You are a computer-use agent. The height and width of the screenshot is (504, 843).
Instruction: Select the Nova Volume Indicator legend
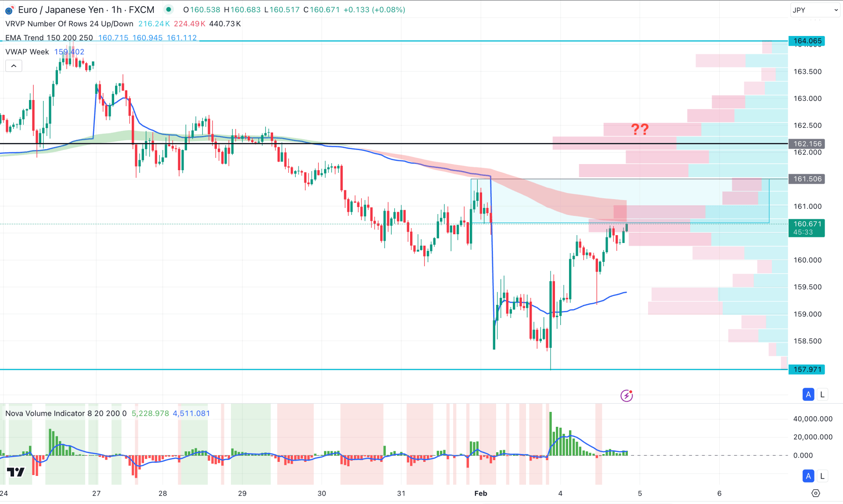[x=66, y=413]
